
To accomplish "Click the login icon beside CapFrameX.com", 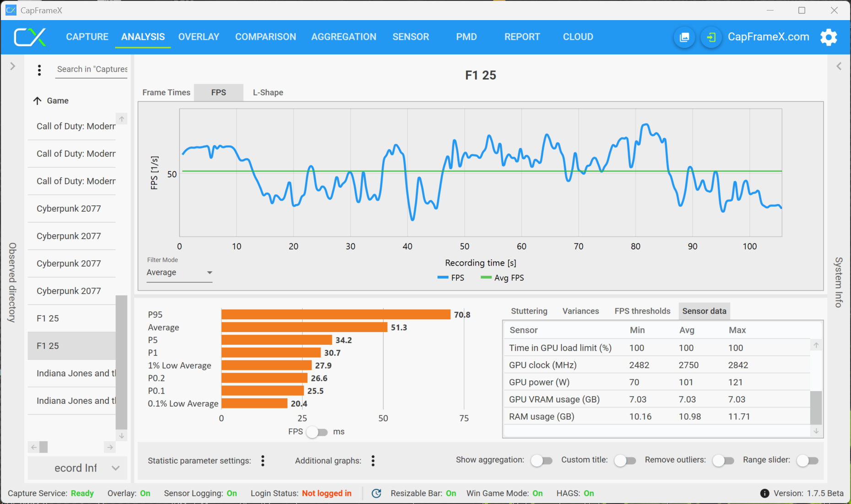I will point(711,37).
